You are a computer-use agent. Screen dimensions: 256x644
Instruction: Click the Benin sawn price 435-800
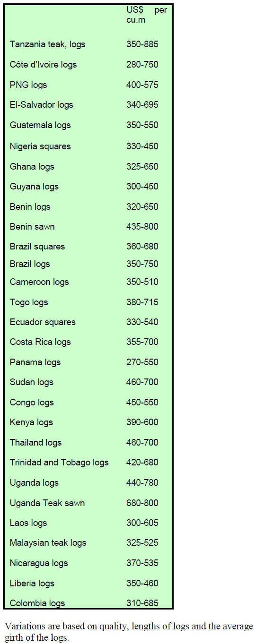(142, 227)
